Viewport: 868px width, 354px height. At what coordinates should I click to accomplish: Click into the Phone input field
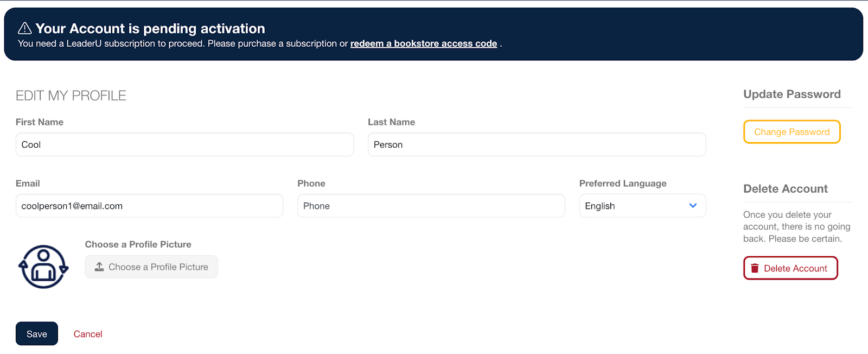tap(431, 206)
